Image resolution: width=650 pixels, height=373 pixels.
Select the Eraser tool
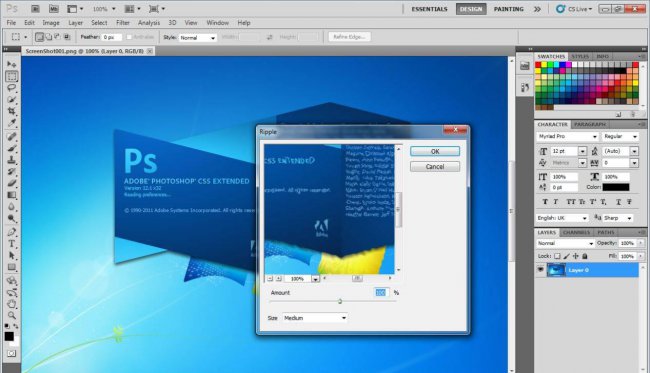coord(12,183)
